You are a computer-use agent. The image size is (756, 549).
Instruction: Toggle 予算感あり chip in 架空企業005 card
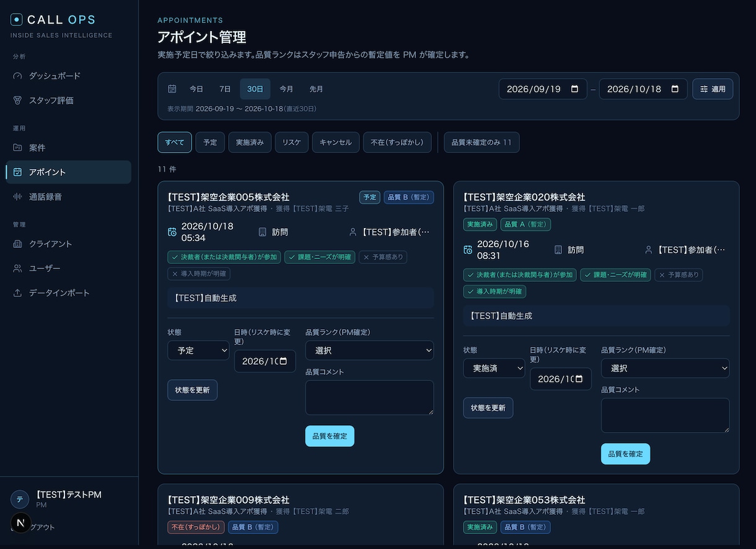(383, 257)
